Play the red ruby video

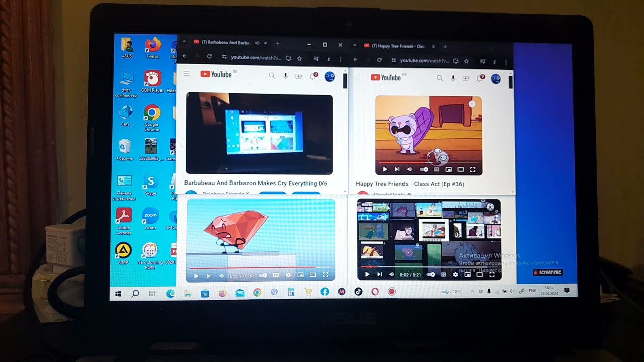[196, 276]
